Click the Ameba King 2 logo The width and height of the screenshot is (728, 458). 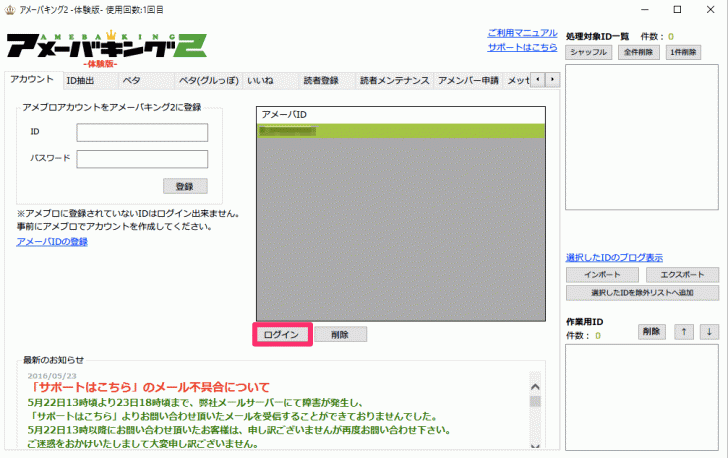[x=107, y=48]
